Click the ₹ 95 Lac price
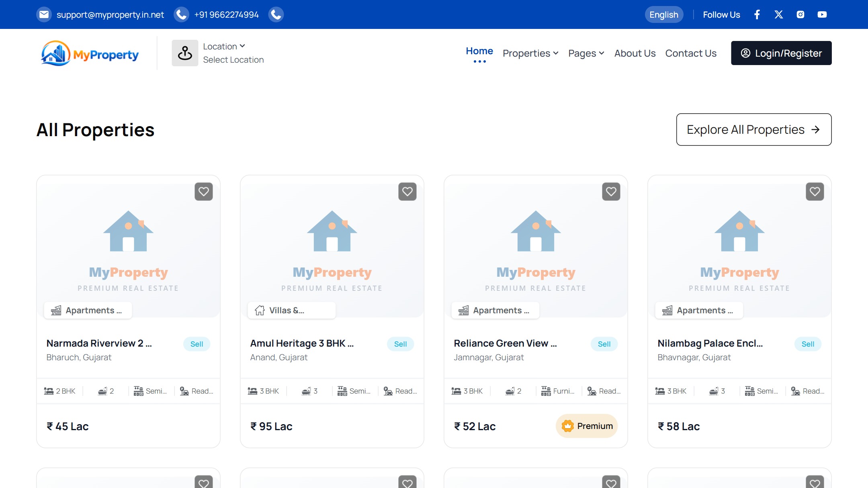868x488 pixels. (271, 427)
